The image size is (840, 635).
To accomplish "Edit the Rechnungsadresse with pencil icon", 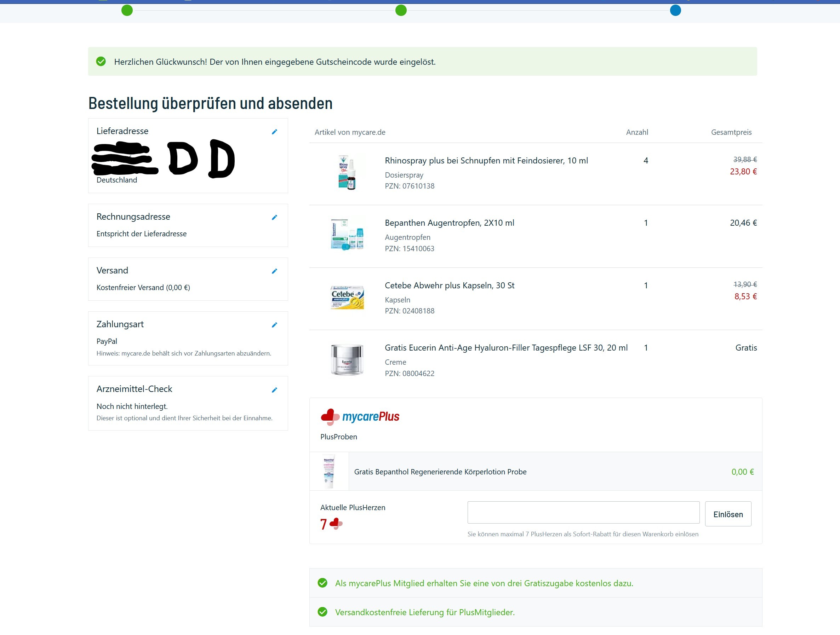I will [x=274, y=218].
